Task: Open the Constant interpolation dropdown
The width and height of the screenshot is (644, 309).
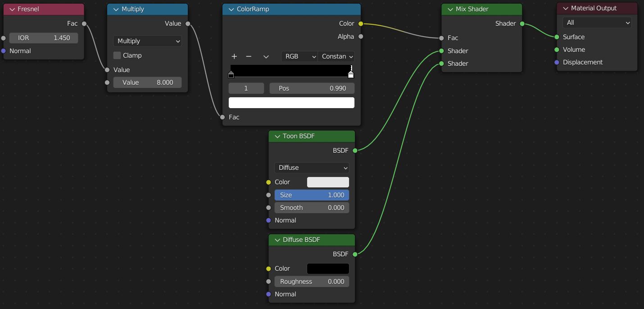Action: pos(336,56)
